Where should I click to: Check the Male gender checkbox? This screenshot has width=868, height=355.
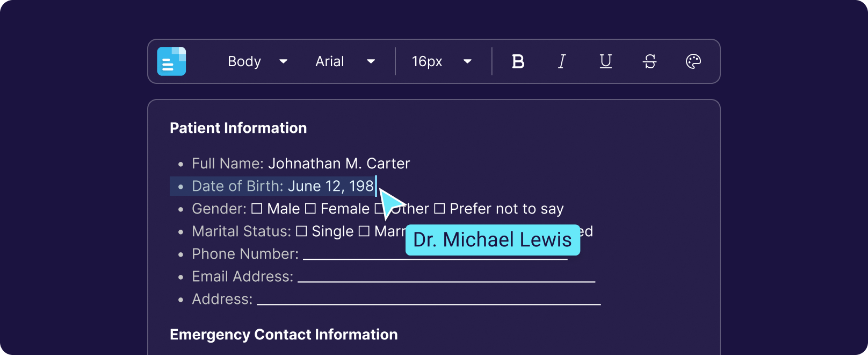click(257, 209)
